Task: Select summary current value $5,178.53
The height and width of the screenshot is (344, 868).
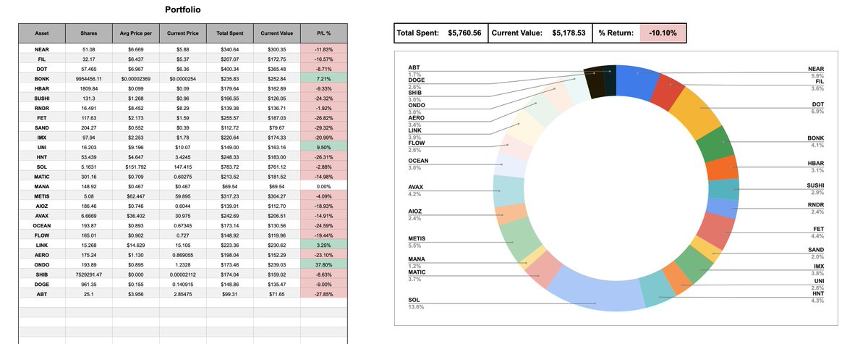Action: point(569,33)
